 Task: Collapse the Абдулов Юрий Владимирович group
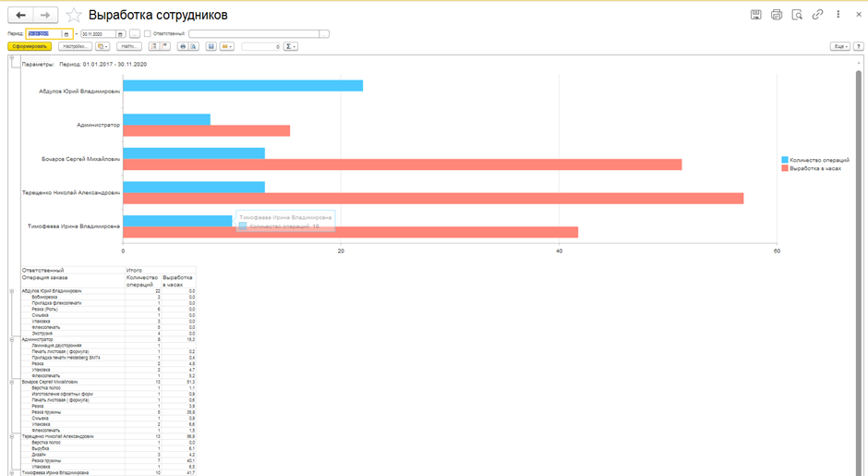12,291
